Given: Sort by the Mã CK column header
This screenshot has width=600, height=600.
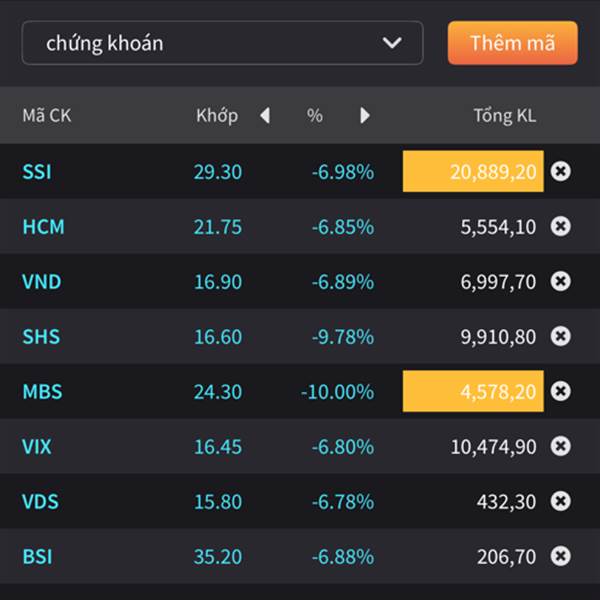Looking at the screenshot, I should click(47, 116).
